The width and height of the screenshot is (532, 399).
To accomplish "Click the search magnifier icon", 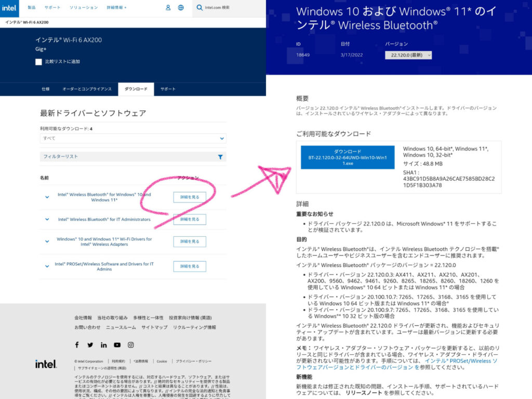I will 199,7.
